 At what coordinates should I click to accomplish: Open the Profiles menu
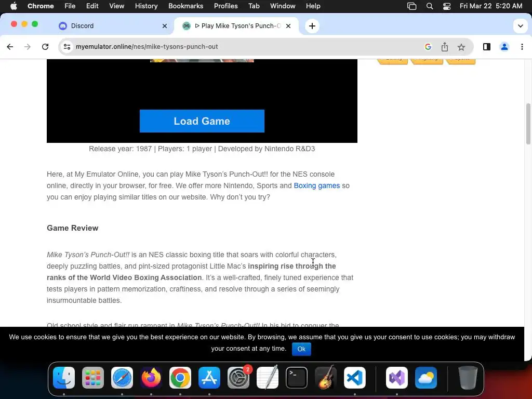click(225, 6)
